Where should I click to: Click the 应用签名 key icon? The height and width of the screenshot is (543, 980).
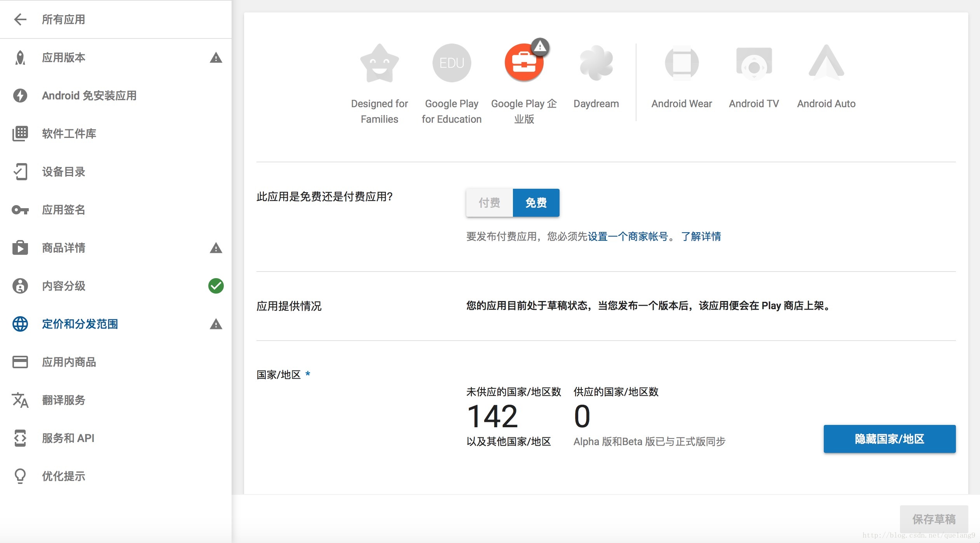pos(20,210)
